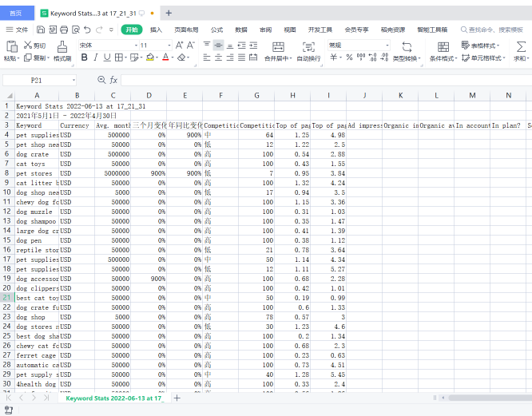
Task: Open the Insert (插入) ribbon tab
Action: [156, 30]
